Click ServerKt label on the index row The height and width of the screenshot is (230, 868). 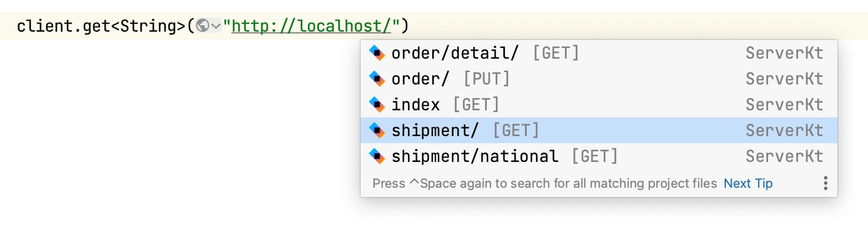point(785,104)
